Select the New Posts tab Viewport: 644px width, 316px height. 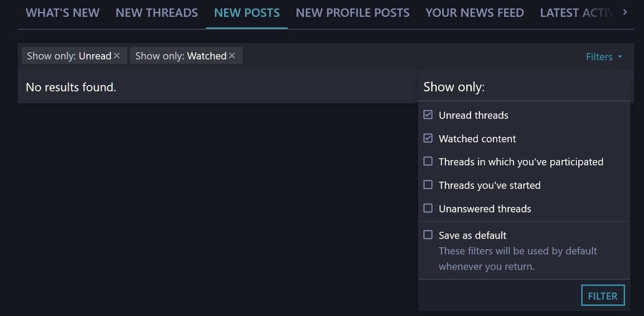tap(247, 13)
